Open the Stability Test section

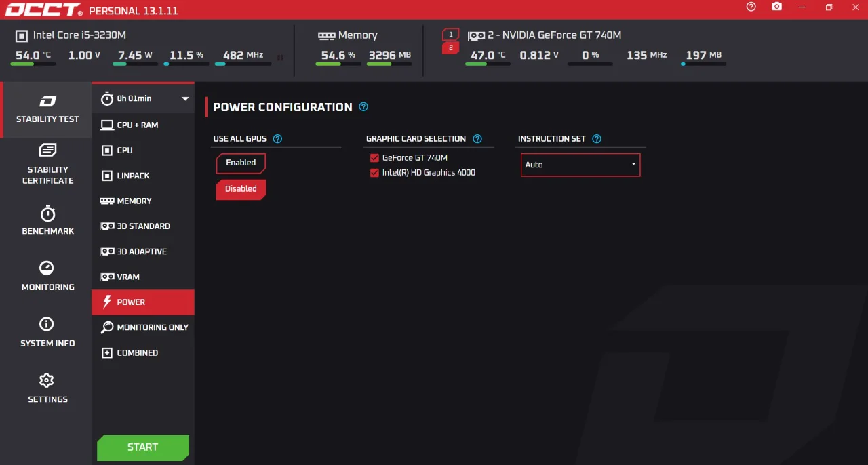[47, 110]
